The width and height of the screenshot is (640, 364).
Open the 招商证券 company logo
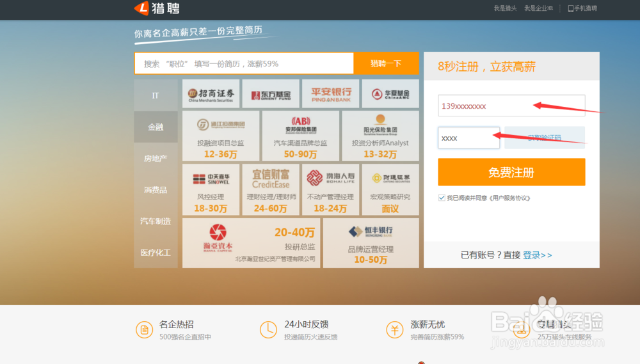[x=211, y=94]
